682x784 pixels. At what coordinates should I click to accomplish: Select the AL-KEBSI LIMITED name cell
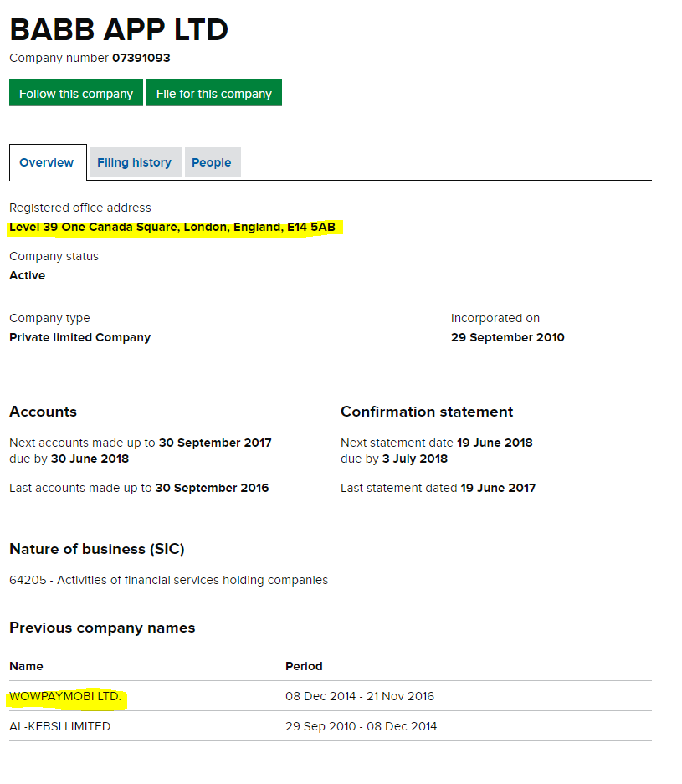[60, 726]
